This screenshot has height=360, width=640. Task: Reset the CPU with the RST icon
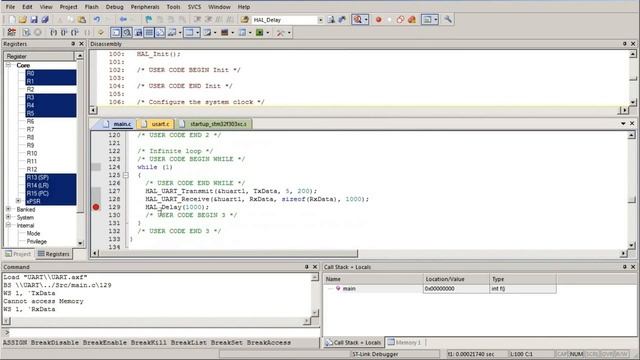point(11,32)
